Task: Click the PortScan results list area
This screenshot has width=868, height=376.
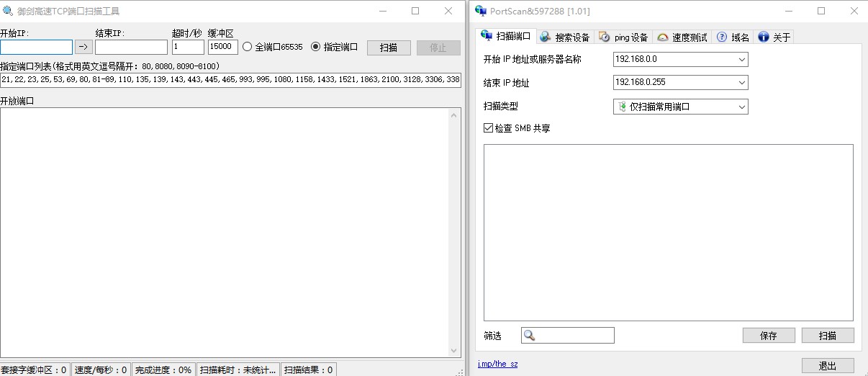Action: (x=668, y=232)
